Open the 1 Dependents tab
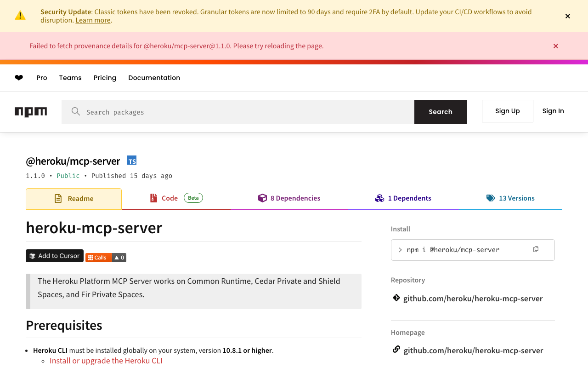 [403, 198]
